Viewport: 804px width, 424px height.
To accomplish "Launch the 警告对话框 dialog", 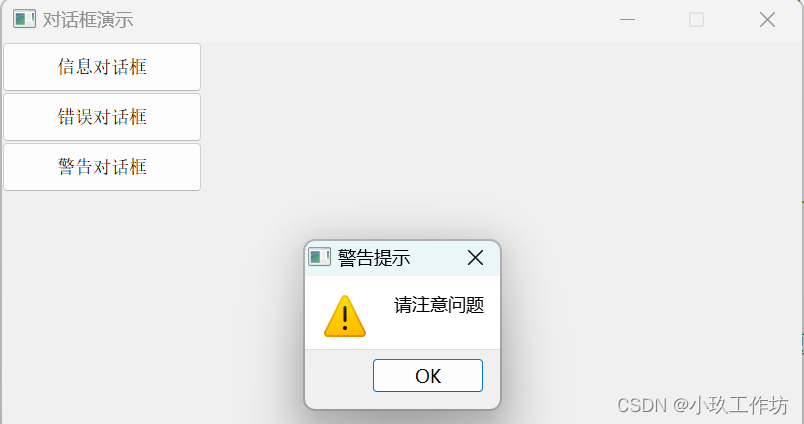I will pos(102,167).
